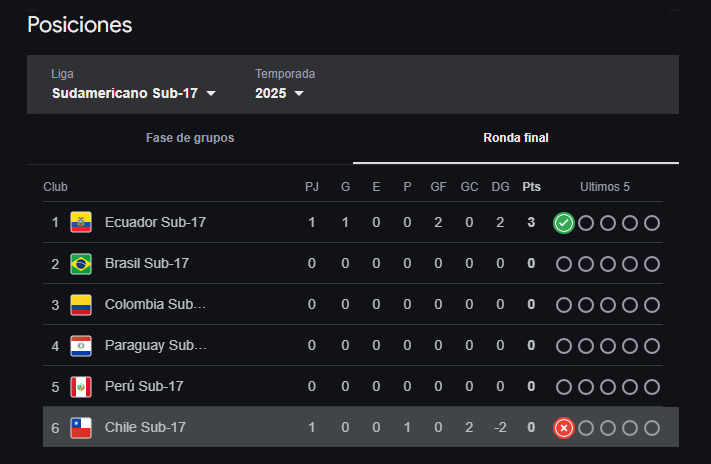This screenshot has height=464, width=711.
Task: Click the Ecuador flag icon
Action: pyautogui.click(x=81, y=222)
